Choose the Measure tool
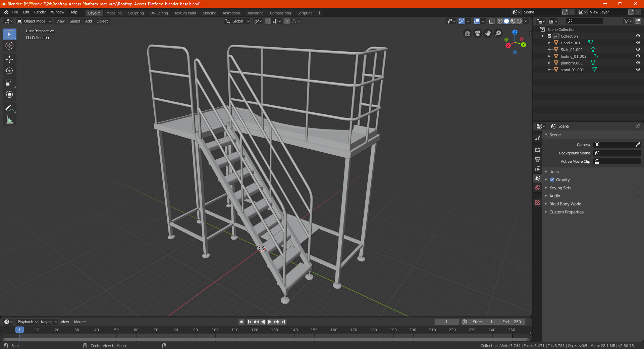Screen dimensions: 644x349 (x=9, y=120)
